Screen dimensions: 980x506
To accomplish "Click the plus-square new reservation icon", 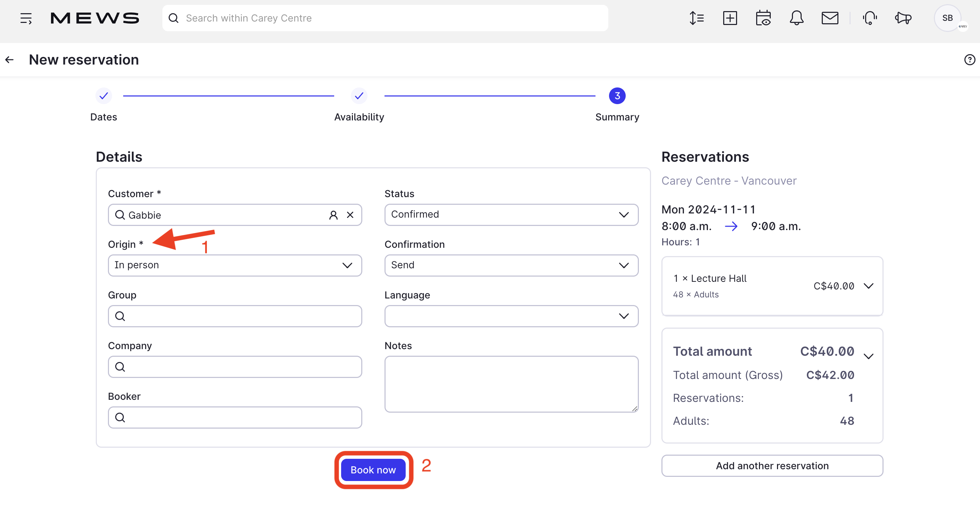I will [729, 18].
